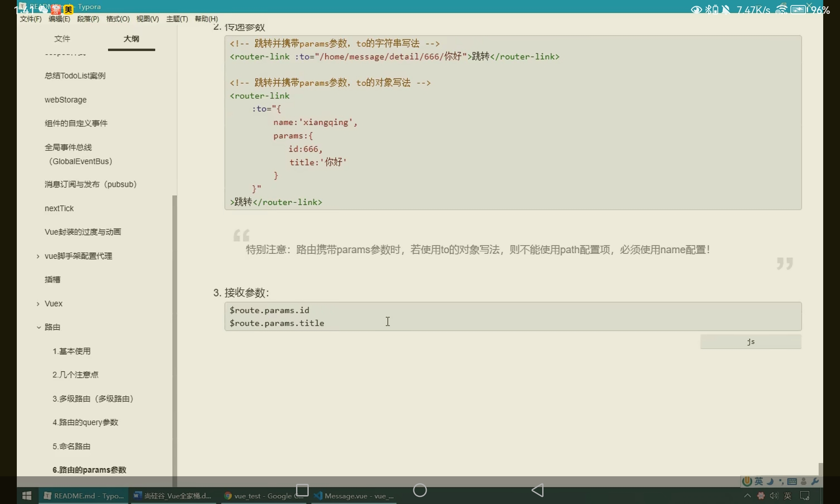The height and width of the screenshot is (504, 840).
Task: Collapse the 路由 outline section
Action: coord(39,327)
